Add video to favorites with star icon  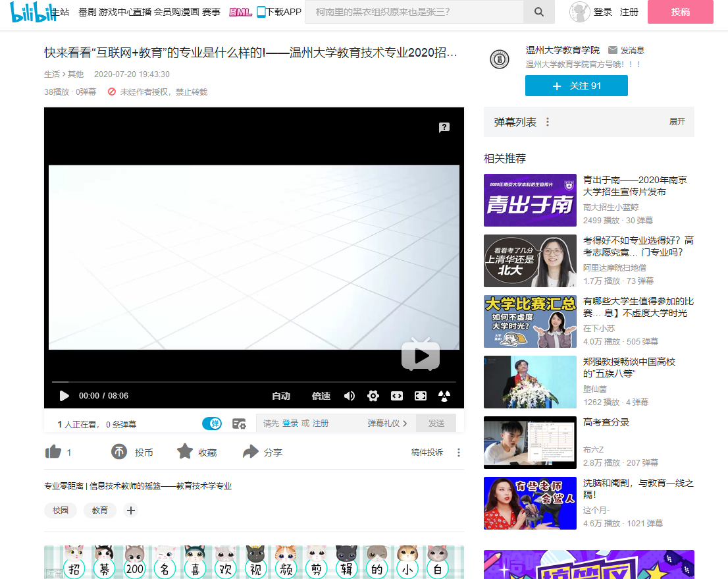(185, 452)
